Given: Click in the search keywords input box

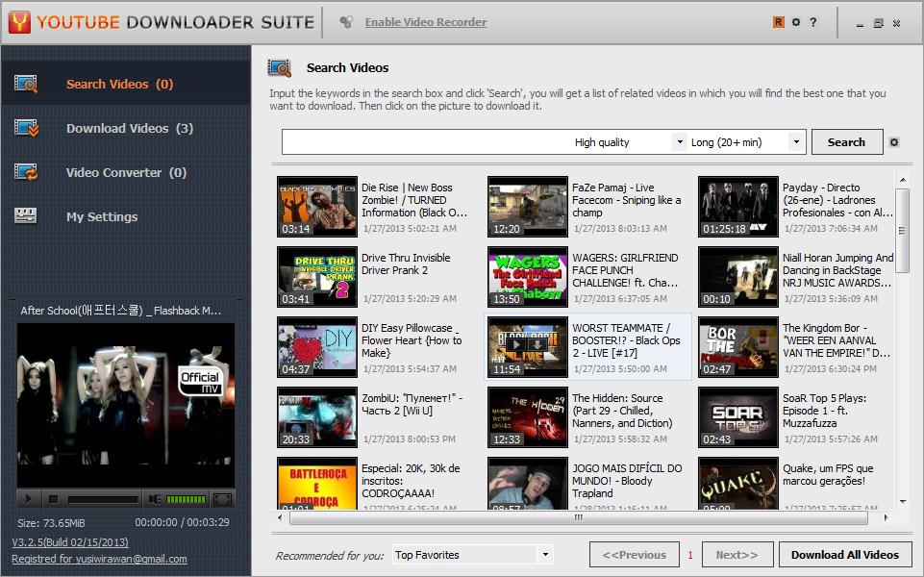Looking at the screenshot, I should (x=424, y=142).
